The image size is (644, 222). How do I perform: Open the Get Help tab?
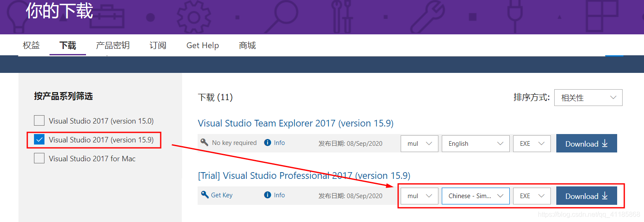point(203,45)
